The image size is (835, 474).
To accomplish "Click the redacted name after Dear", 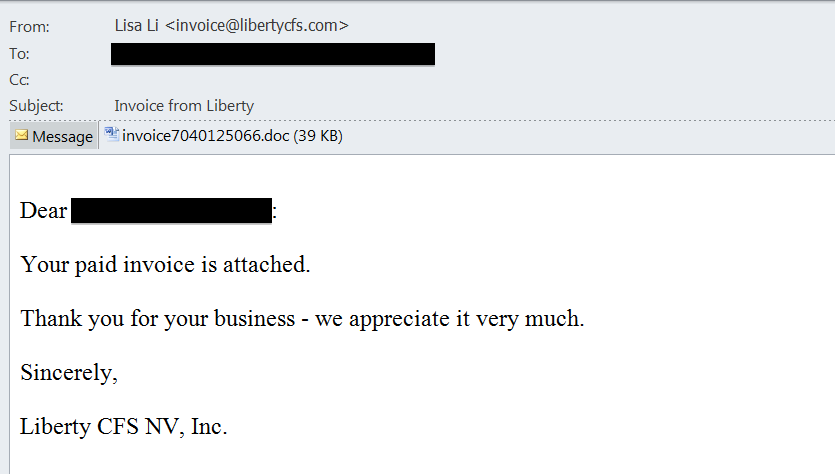I will (171, 211).
